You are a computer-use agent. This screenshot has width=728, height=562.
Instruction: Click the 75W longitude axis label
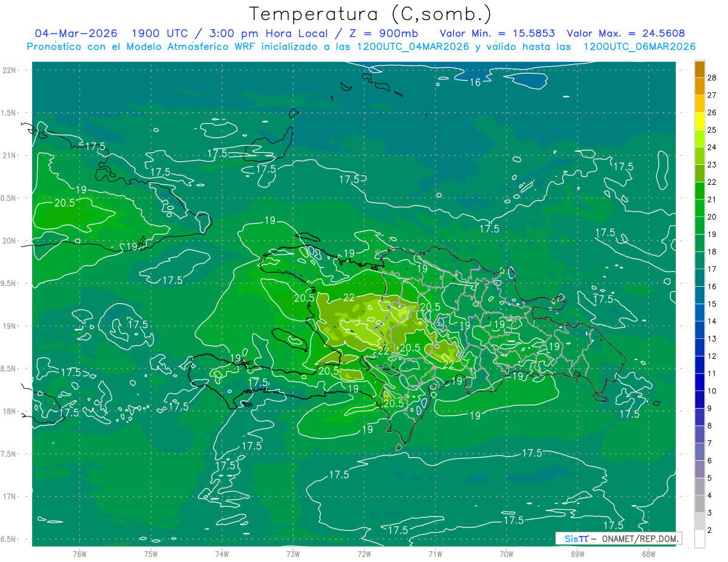151,554
